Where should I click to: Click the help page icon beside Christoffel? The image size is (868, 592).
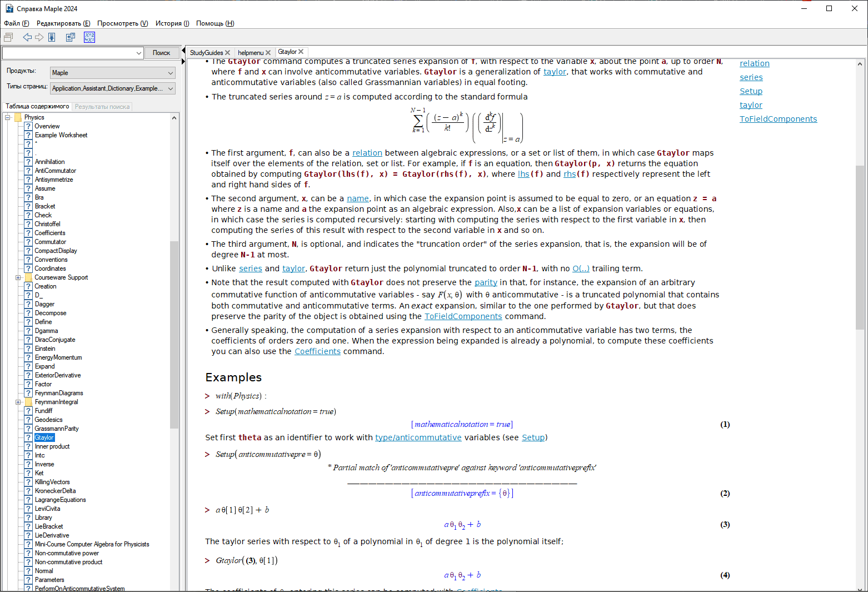pos(28,224)
